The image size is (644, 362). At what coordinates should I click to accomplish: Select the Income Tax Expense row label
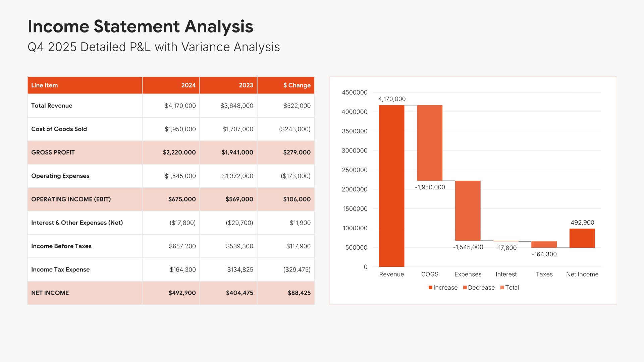point(60,269)
